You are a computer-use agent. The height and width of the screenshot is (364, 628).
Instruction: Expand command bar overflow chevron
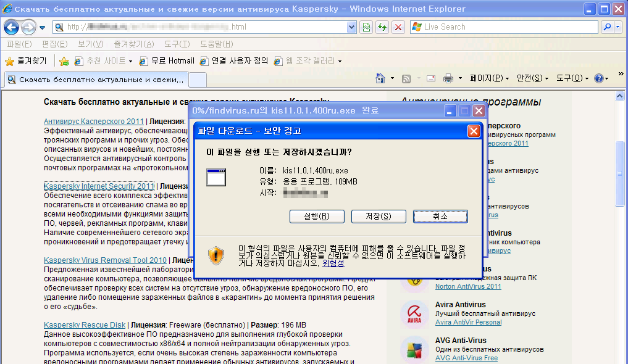621,73
